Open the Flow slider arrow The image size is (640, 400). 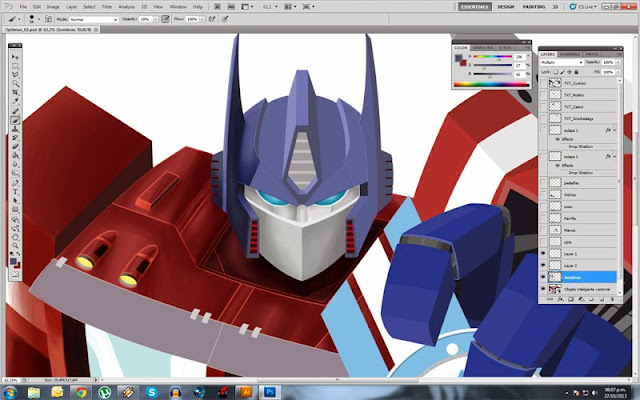tap(202, 19)
